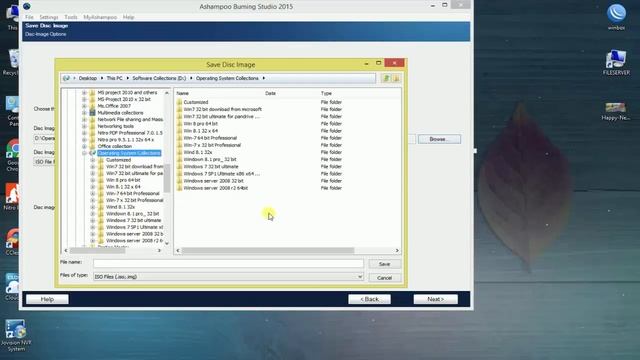Click folder icon of Windows server 2008 32 bit
This screenshot has width=640, height=360.
click(179, 181)
